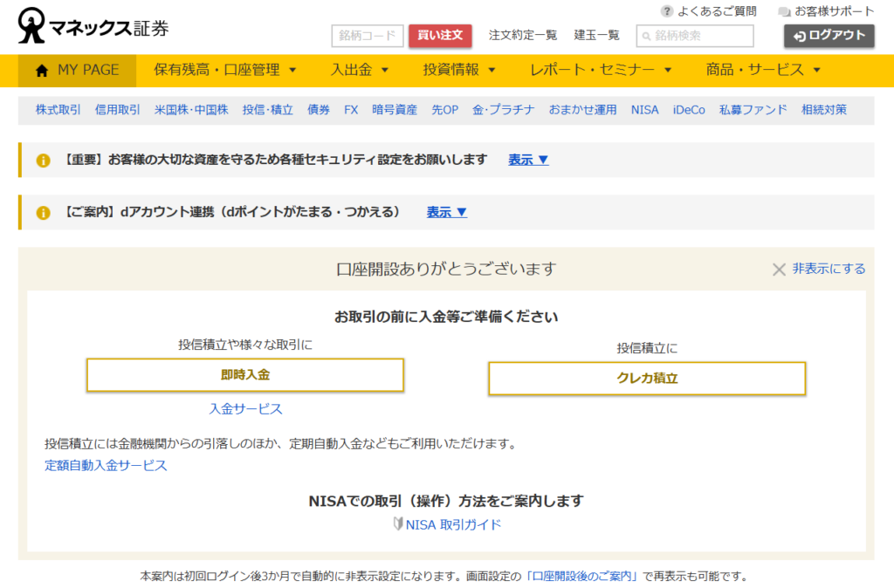Viewport: 894px width, 588px height.
Task: Open the 定額自動入金サービス link
Action: (x=106, y=465)
